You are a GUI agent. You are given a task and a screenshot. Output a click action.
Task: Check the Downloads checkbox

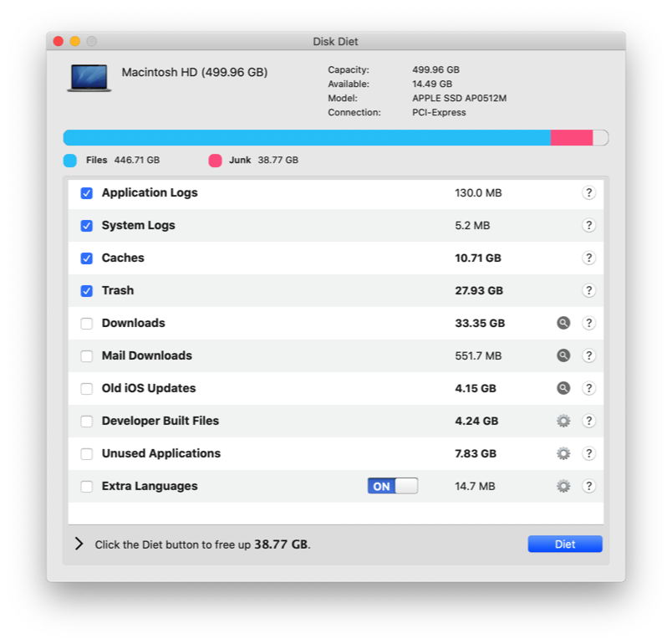tap(87, 324)
